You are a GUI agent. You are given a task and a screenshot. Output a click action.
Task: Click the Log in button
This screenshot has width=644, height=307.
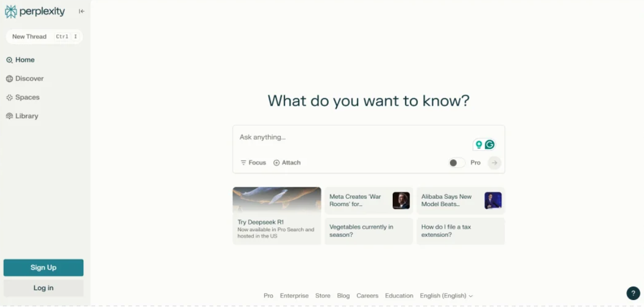(44, 288)
